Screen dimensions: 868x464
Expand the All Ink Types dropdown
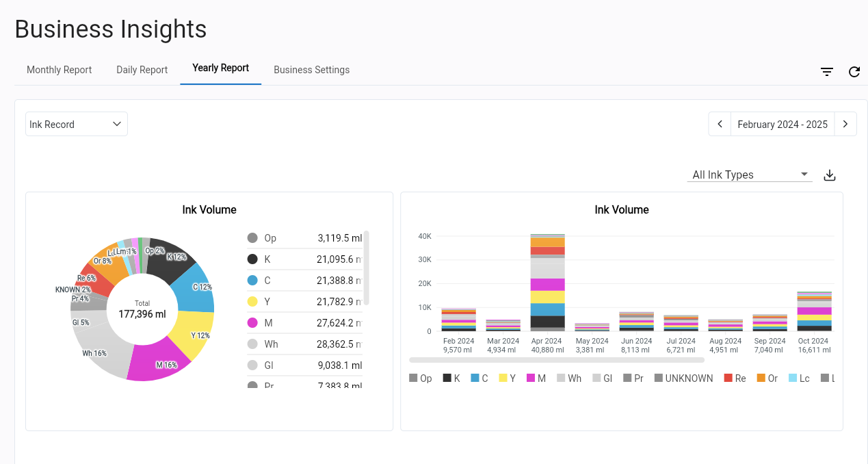[749, 175]
